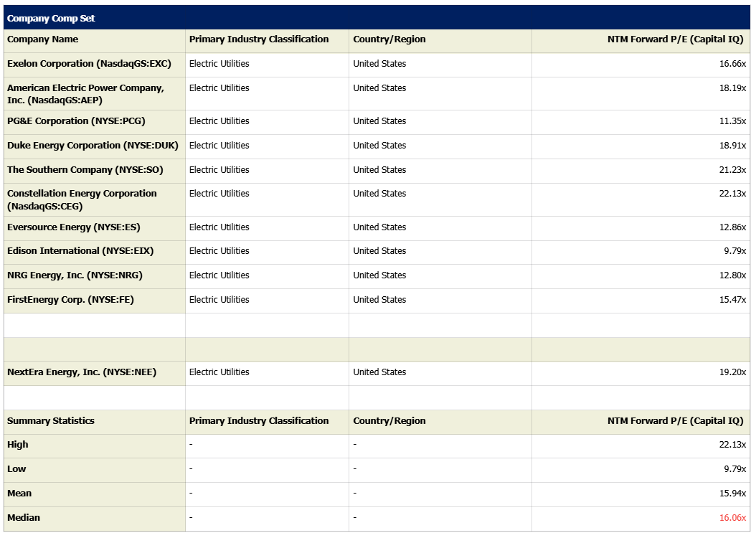Viewport: 756px width, 538px height.
Task: Click the first Primary Industry Classification column header
Action: [259, 39]
